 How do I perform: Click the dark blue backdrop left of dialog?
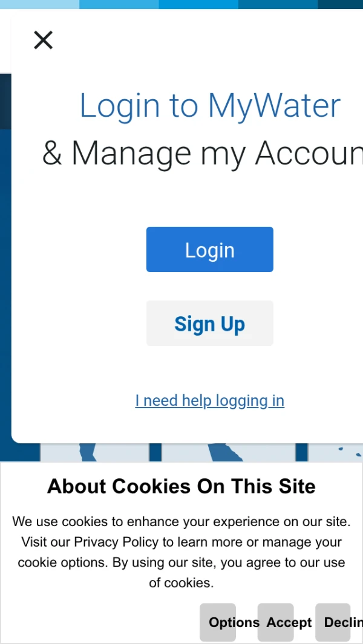tap(5, 287)
